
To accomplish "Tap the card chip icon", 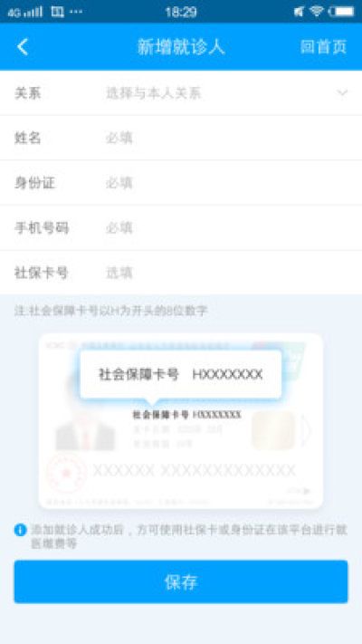I will pyautogui.click(x=273, y=430).
